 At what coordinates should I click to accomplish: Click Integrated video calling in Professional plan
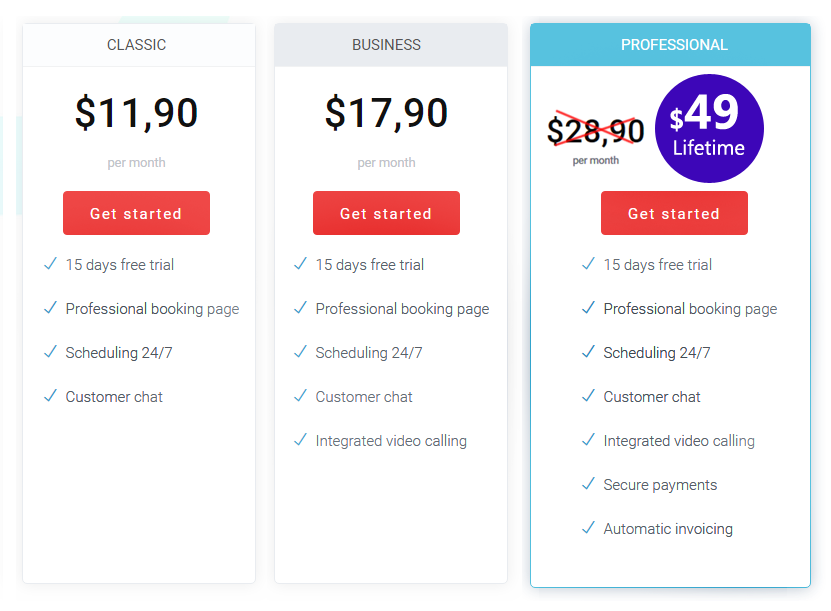click(679, 441)
